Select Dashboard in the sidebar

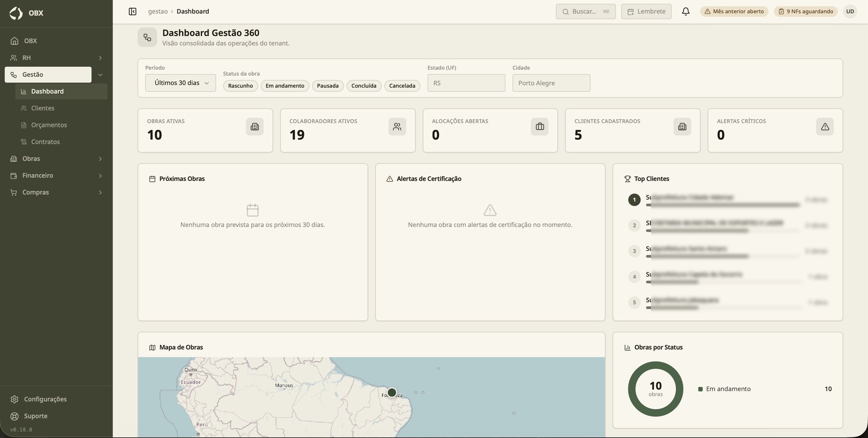point(61,92)
